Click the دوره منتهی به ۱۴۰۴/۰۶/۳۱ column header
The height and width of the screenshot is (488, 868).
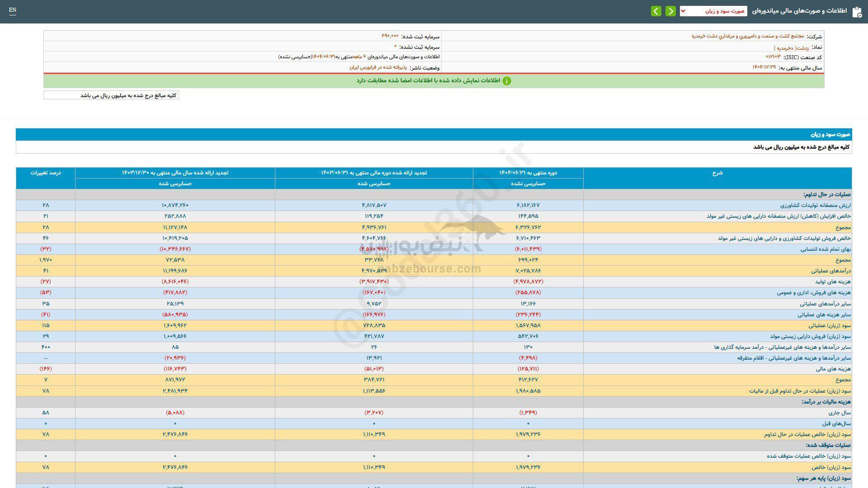[528, 173]
